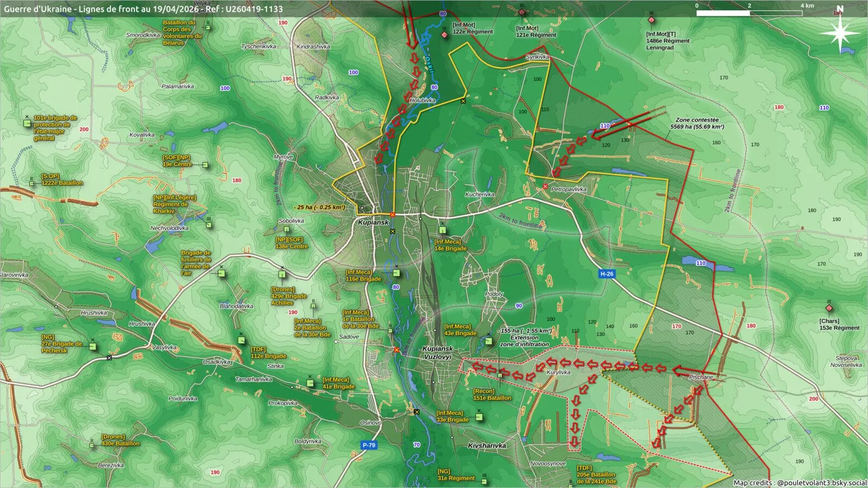Screen dimensions: 868x488
Task: Click the Boldyrivka label
Action: [308, 441]
